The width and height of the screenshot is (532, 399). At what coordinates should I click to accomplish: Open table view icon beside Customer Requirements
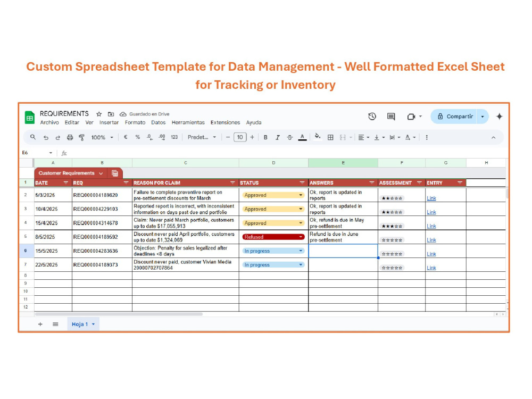pyautogui.click(x=115, y=173)
